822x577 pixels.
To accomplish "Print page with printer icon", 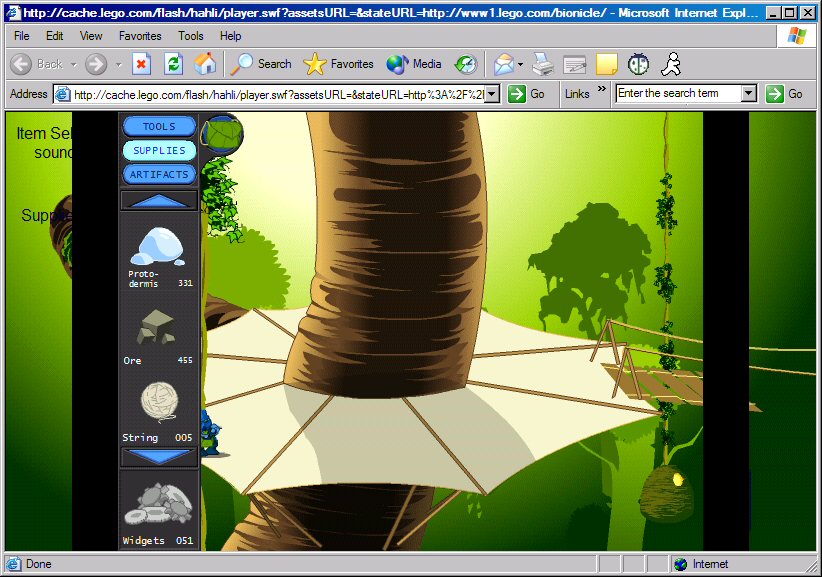I will [x=543, y=64].
